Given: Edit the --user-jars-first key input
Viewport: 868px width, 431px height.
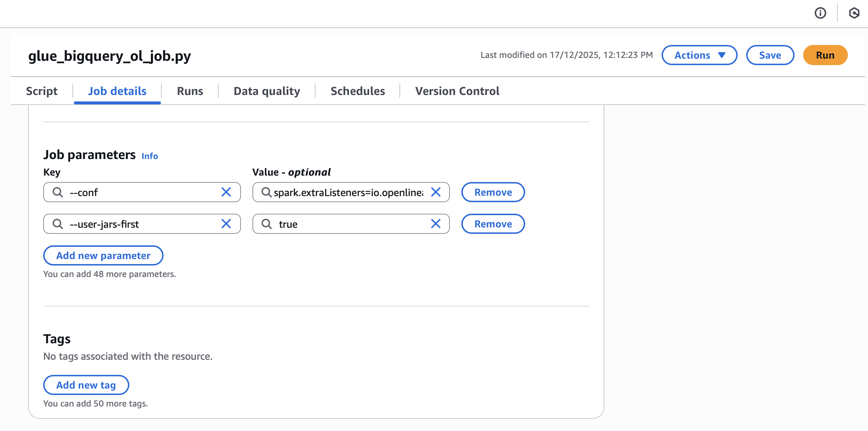Looking at the screenshot, I should tap(142, 224).
